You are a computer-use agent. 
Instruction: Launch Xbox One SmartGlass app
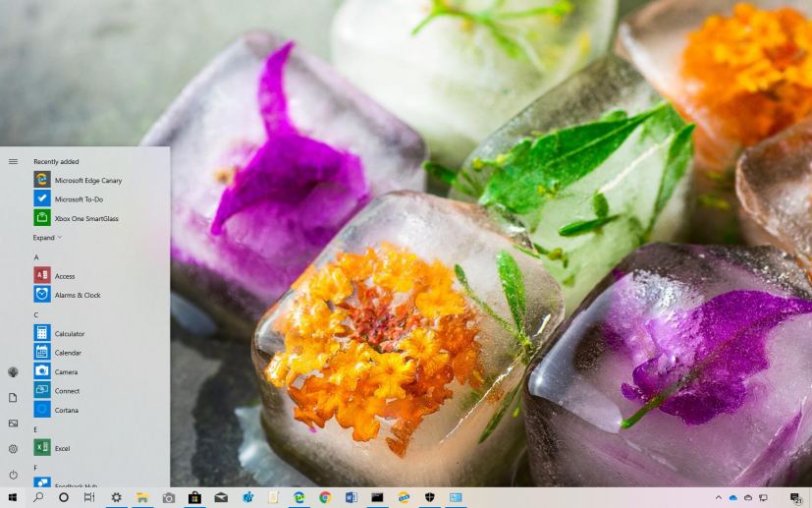tap(76, 218)
